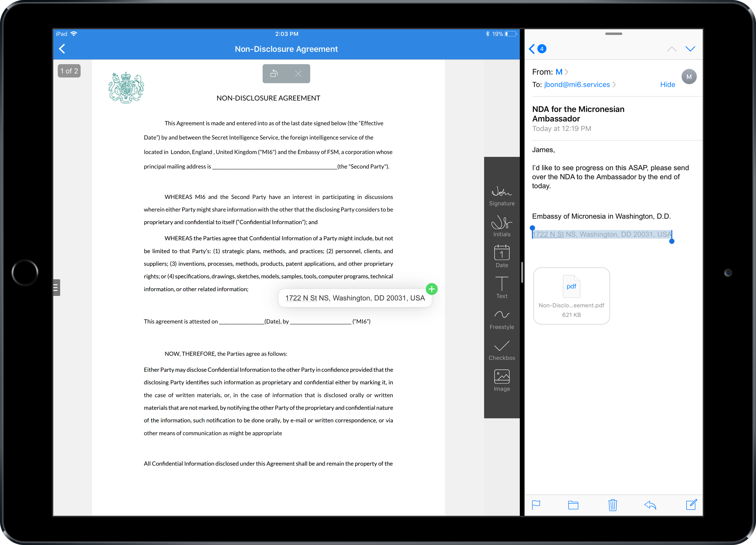Select the Checkbox tool
Image resolution: width=756 pixels, height=545 pixels.
pyautogui.click(x=502, y=350)
